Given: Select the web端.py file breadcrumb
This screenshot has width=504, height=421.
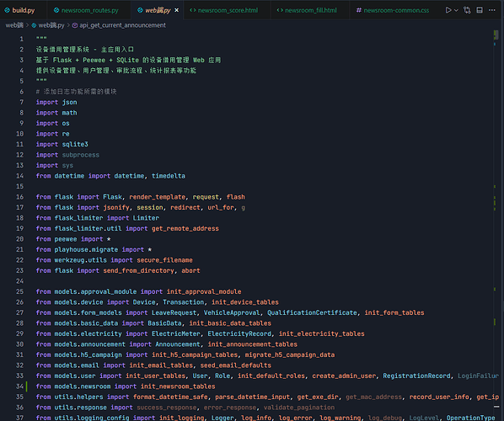Looking at the screenshot, I should (x=48, y=25).
